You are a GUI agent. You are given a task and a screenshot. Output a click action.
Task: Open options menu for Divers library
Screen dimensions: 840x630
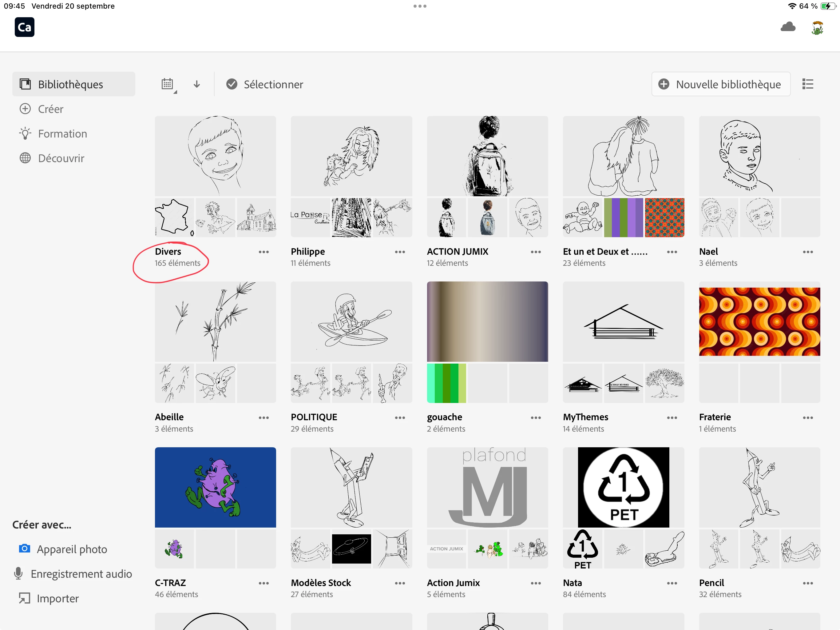pos(263,252)
